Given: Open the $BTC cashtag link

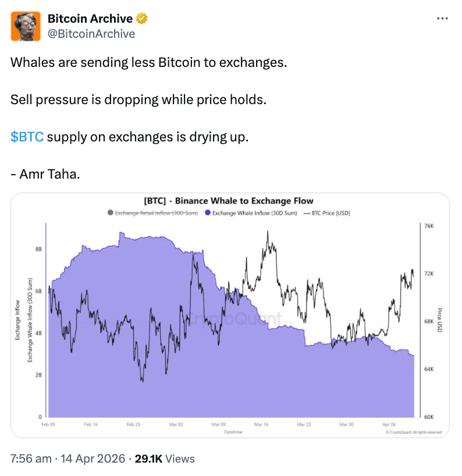Looking at the screenshot, I should point(27,137).
